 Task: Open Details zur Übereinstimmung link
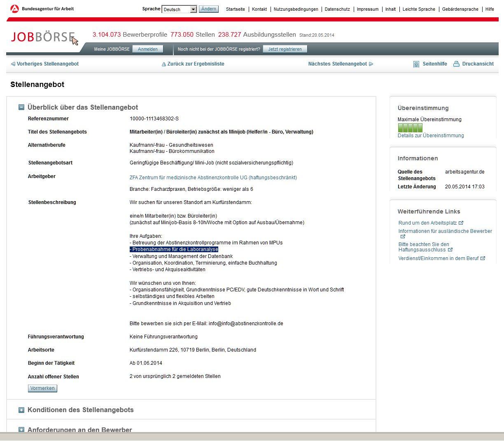430,136
